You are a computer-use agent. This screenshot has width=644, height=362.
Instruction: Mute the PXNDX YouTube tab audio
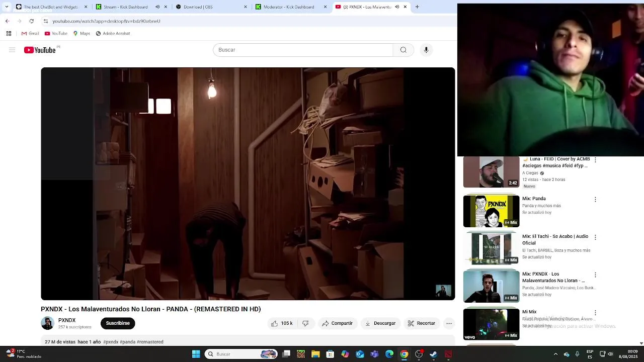pos(397,7)
